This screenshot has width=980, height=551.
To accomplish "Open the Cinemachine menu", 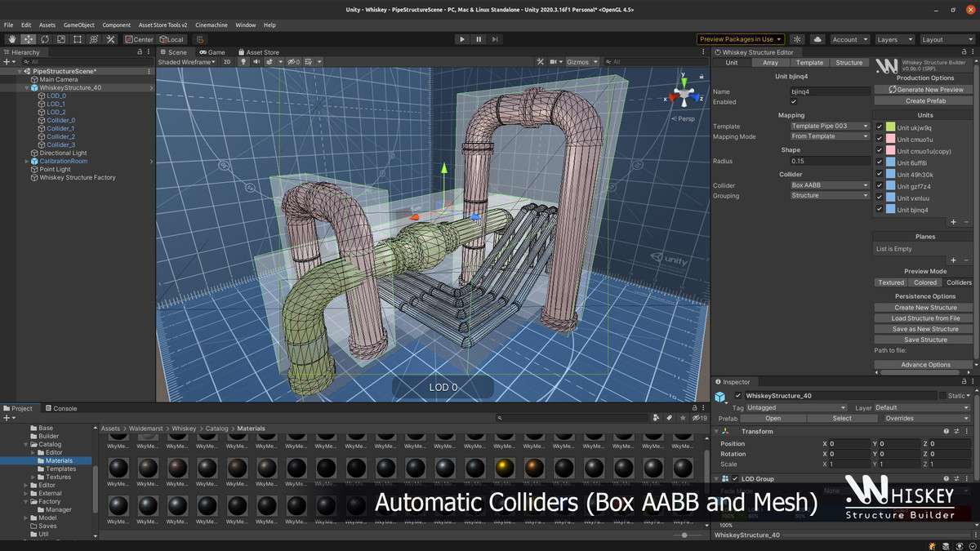I will 212,25.
